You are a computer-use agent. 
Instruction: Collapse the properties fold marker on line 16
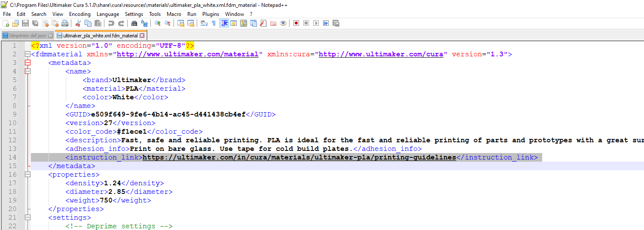pyautogui.click(x=27, y=175)
